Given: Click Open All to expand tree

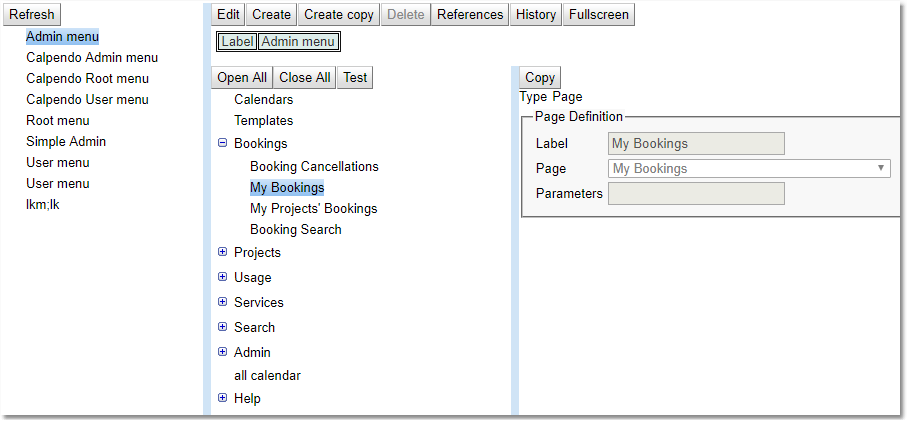Looking at the screenshot, I should 242,77.
